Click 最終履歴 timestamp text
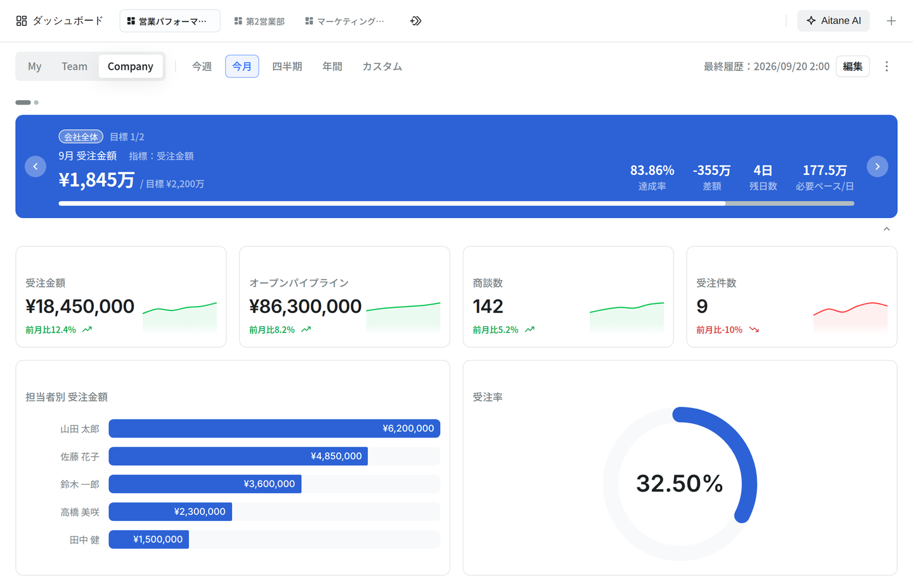Viewport: 913px width, 588px height. tap(767, 67)
